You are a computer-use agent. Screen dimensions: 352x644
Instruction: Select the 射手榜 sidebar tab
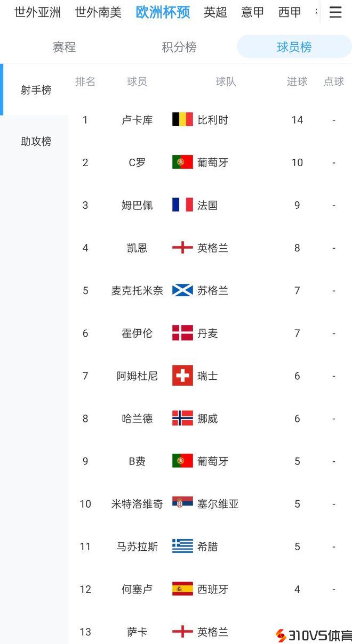tap(36, 90)
